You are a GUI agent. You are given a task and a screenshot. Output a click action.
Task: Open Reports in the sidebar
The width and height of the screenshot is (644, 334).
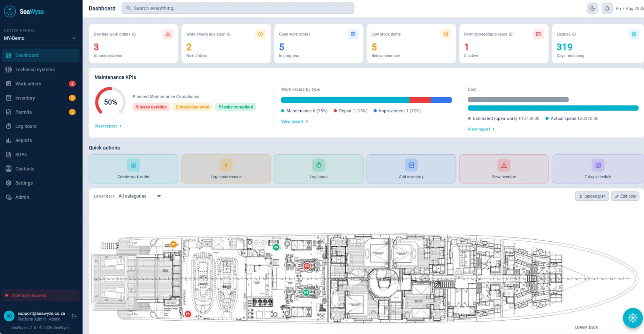tap(40, 141)
